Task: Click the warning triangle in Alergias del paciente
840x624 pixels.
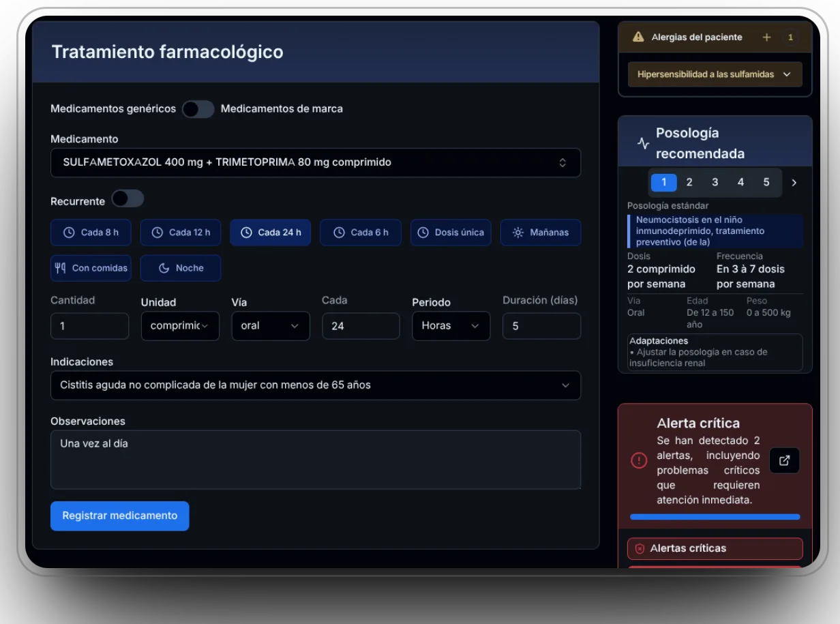Action: pos(639,37)
